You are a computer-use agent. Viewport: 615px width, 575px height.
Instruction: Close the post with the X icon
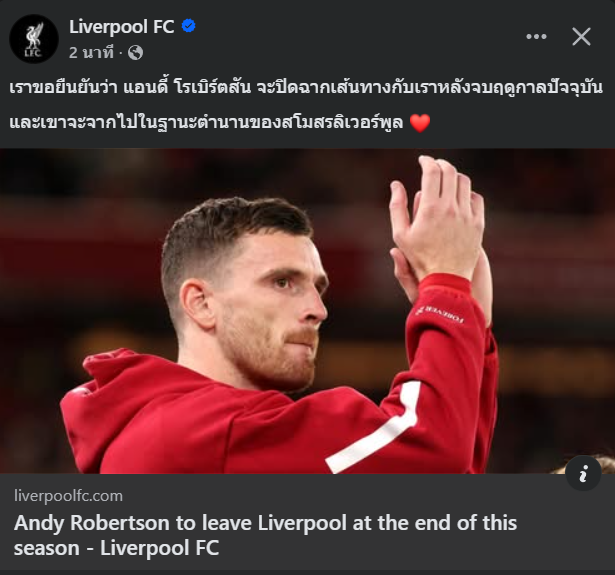[x=581, y=36]
